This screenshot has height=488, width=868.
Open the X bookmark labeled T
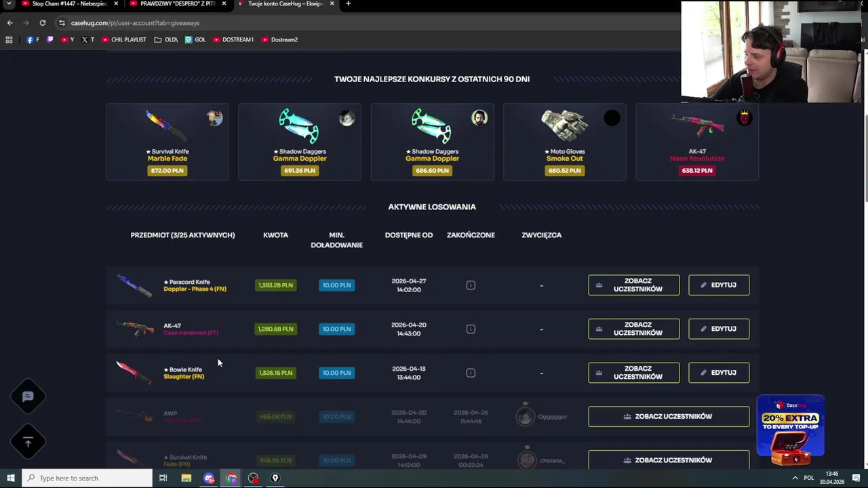87,39
